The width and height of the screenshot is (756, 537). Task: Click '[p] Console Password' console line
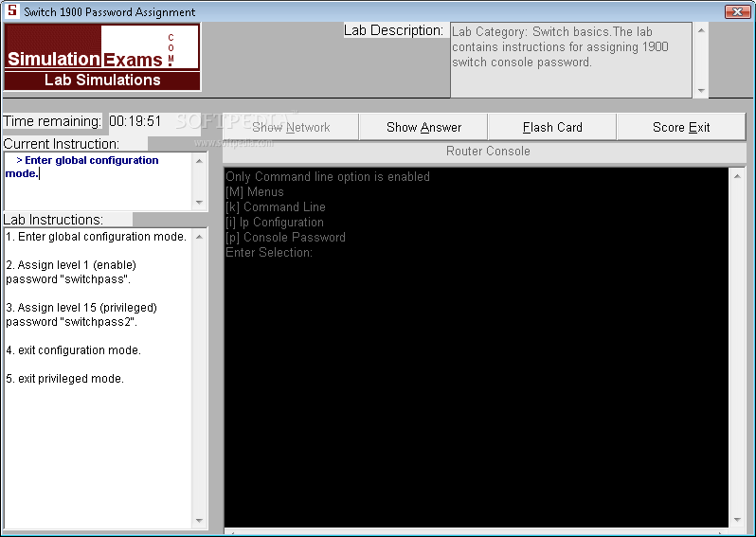[285, 237]
